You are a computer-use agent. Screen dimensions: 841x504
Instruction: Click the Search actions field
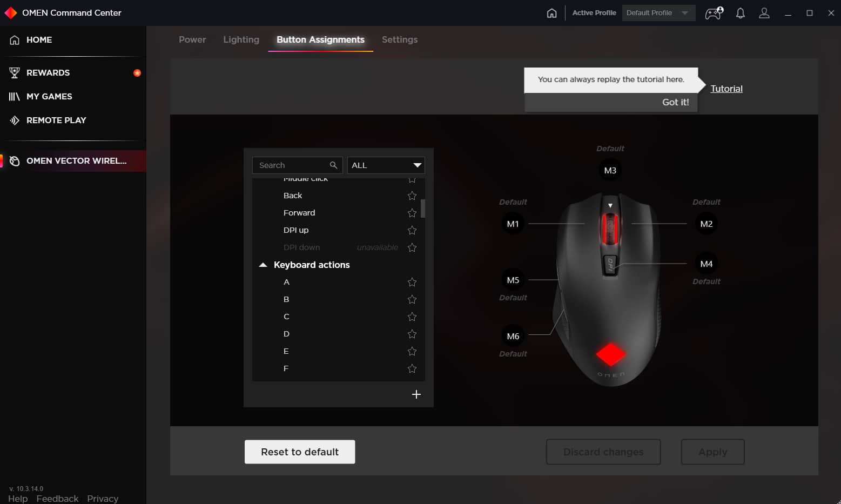293,165
